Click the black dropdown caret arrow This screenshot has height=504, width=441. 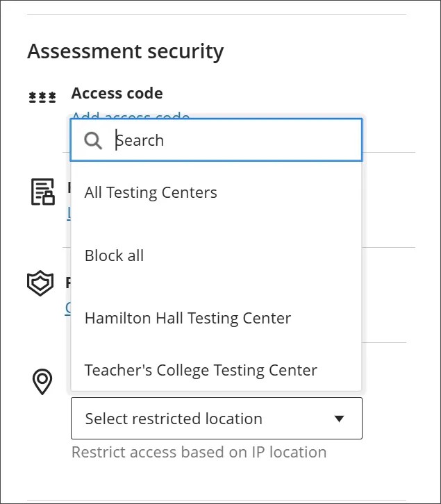click(x=339, y=419)
